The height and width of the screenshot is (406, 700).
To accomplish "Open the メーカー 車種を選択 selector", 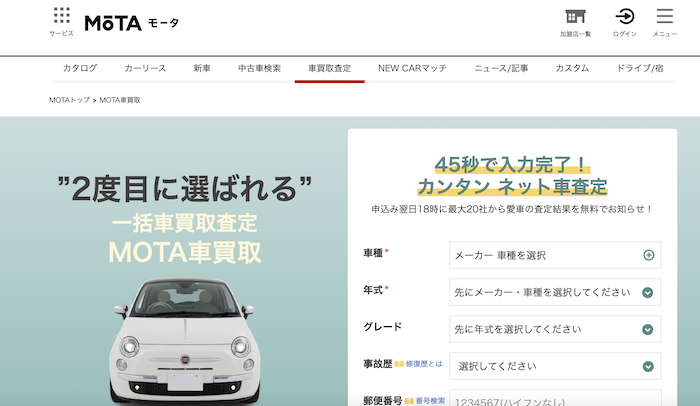I will tap(555, 255).
